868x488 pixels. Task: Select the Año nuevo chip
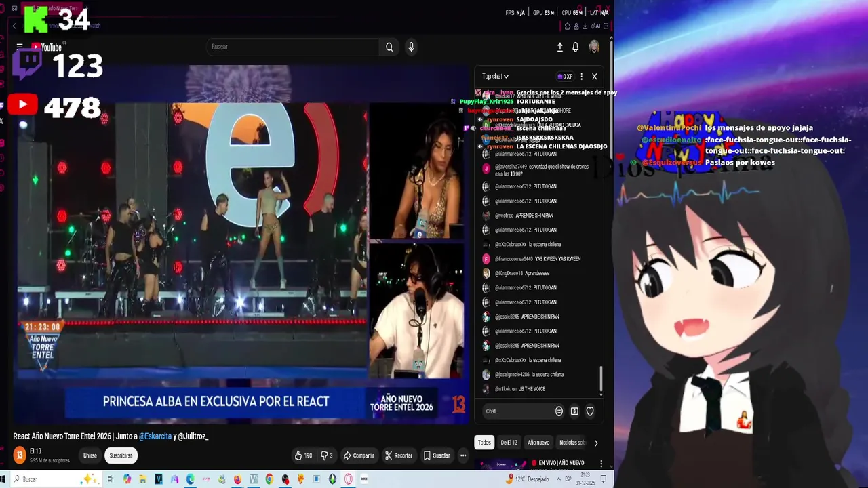click(x=538, y=443)
